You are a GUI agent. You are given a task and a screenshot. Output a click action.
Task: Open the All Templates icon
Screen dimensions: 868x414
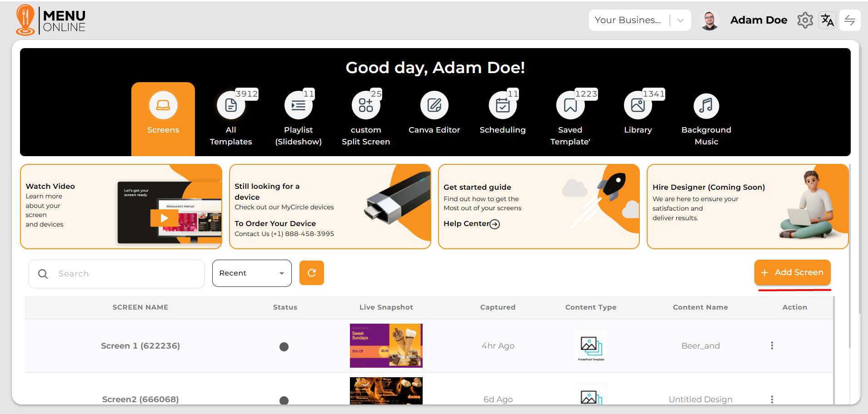pos(231,106)
